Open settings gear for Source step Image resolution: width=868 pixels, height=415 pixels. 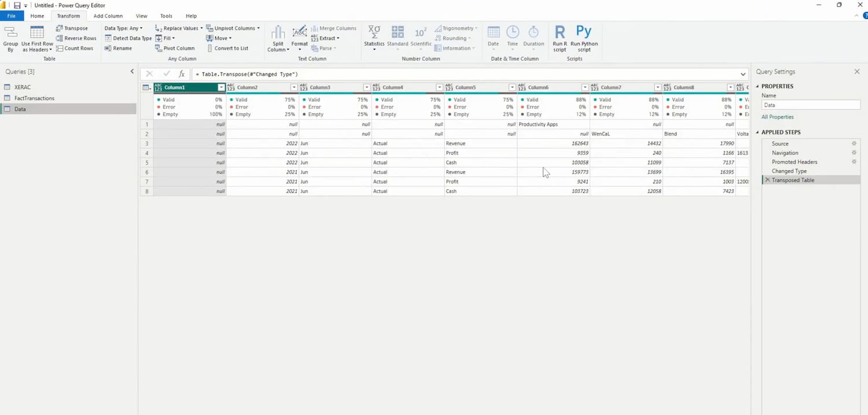pos(854,144)
